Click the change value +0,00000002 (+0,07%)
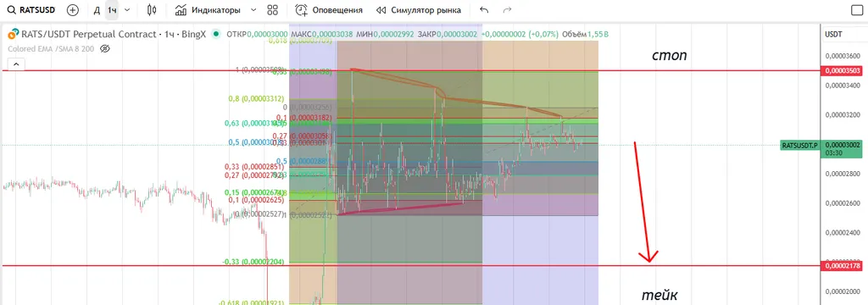The height and width of the screenshot is (305, 868). pos(520,35)
